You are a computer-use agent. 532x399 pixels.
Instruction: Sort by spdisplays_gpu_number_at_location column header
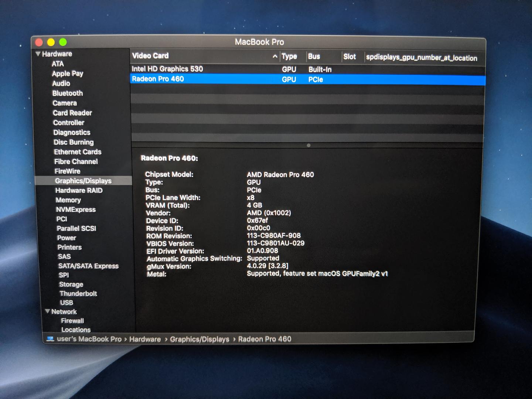tap(422, 58)
